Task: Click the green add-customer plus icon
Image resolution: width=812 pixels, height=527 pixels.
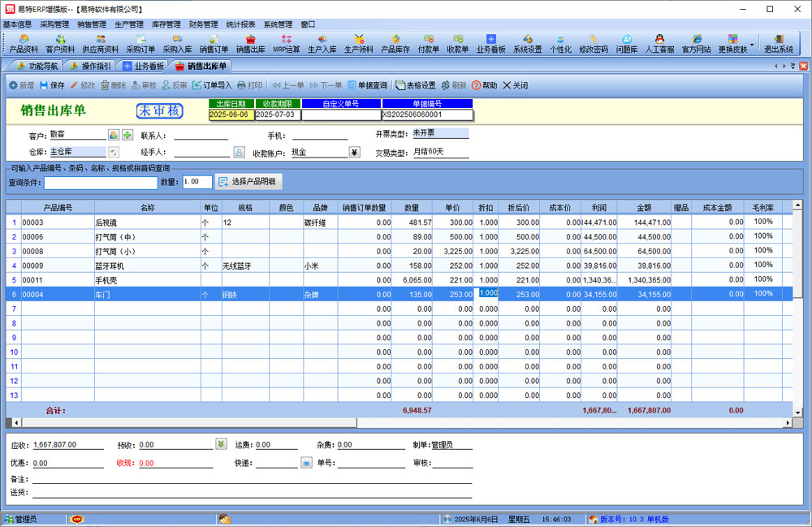Action: pos(127,135)
